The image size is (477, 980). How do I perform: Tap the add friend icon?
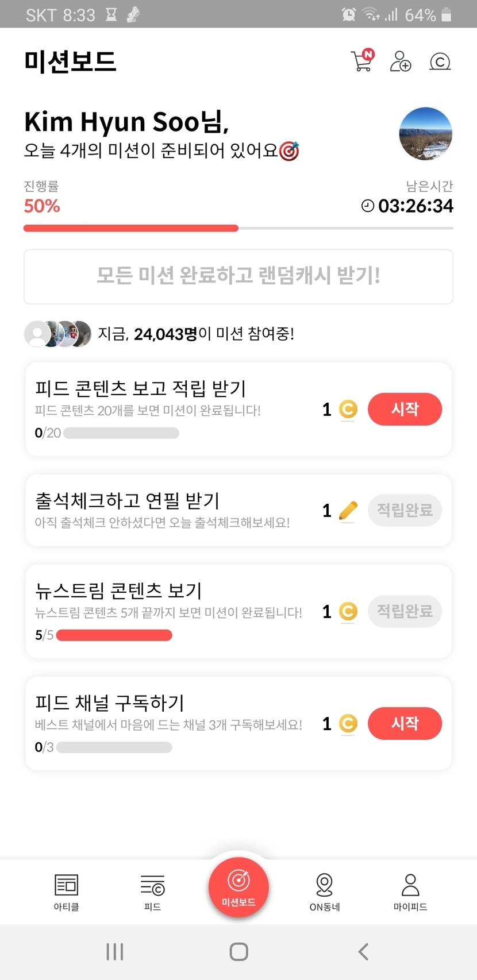[x=401, y=61]
